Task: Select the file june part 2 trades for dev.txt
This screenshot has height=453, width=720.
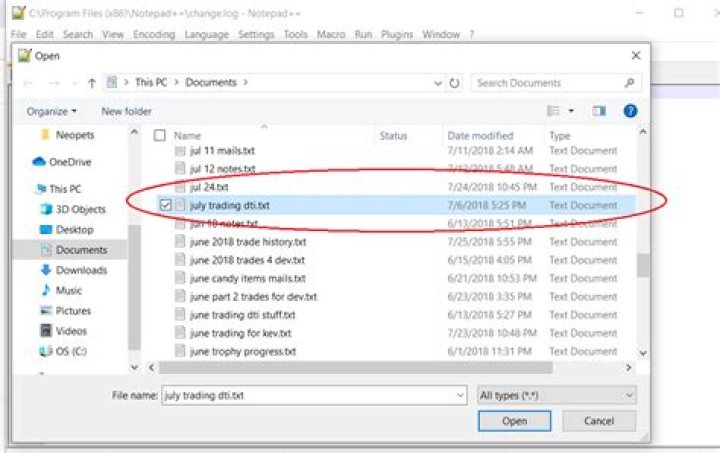Action: pyautogui.click(x=253, y=297)
